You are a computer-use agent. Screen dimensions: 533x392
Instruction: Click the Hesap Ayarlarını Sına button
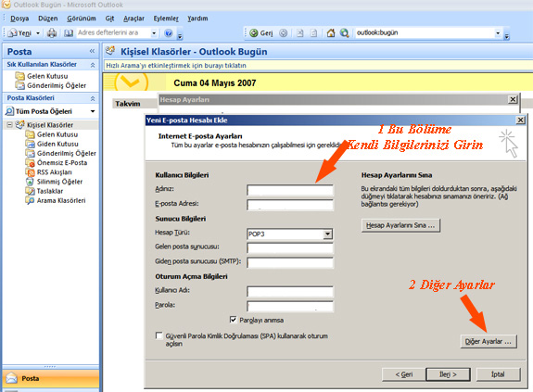400,225
